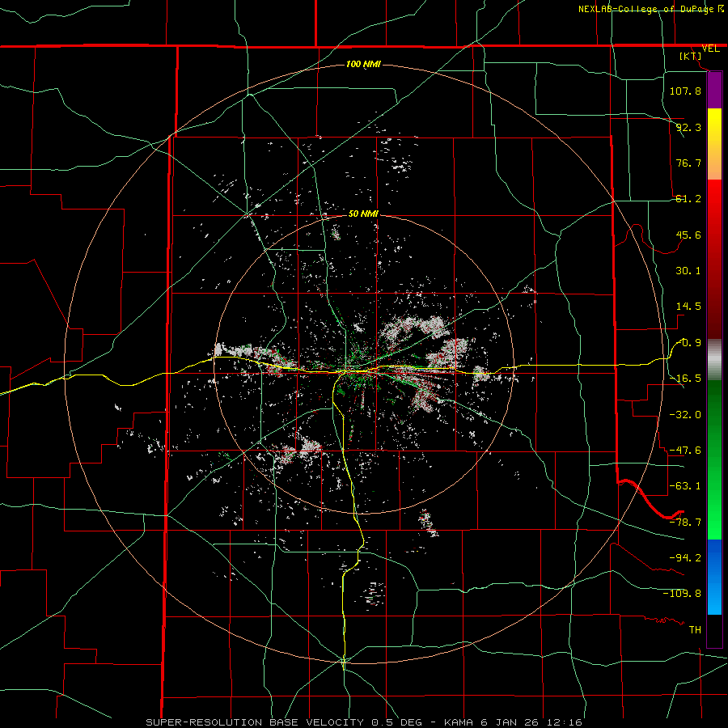
Task: Click the -63.1 legend value
Action: 685,486
